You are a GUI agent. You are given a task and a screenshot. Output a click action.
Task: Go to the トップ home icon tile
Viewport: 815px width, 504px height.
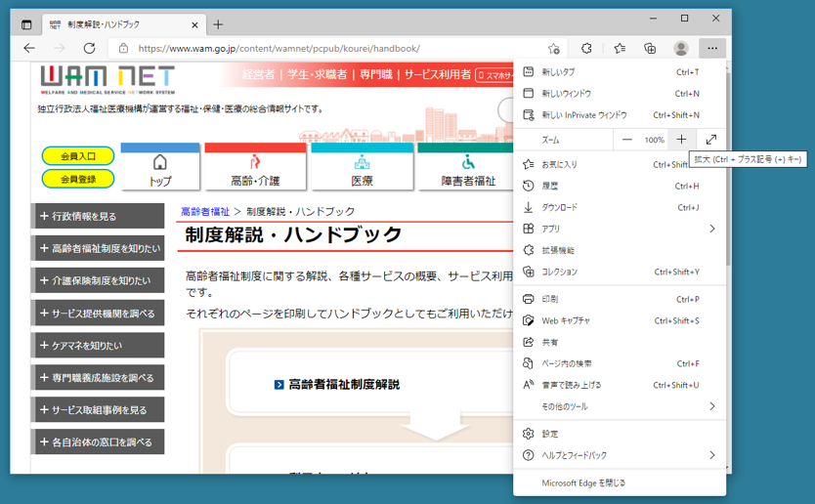coord(160,167)
